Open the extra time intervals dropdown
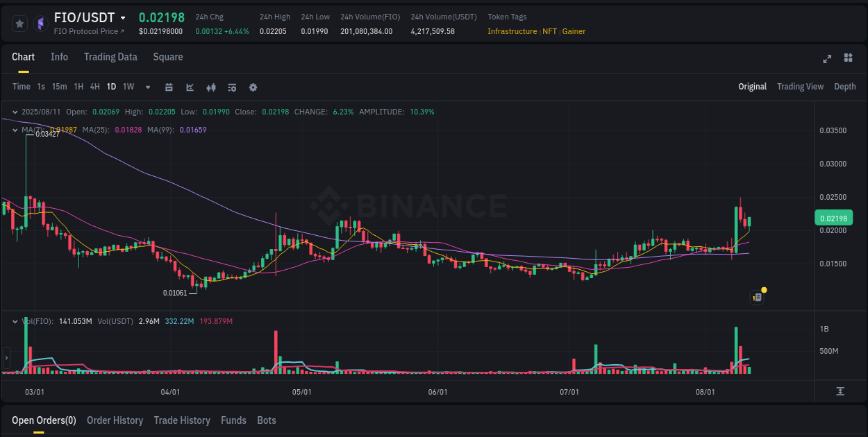 (x=147, y=87)
